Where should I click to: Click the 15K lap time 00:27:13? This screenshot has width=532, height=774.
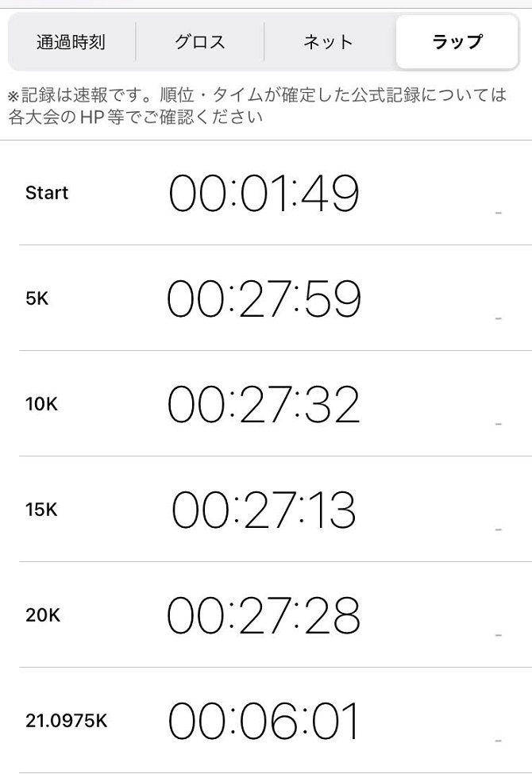pos(264,510)
